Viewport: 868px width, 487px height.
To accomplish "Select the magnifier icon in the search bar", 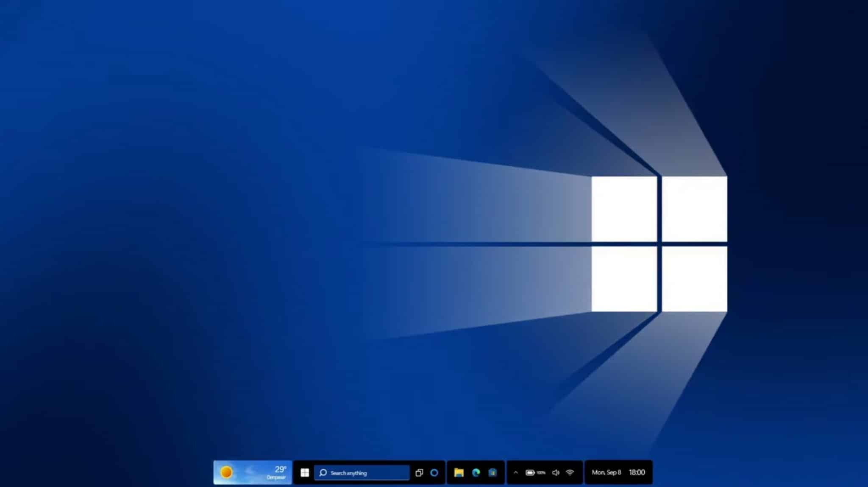I will point(323,472).
